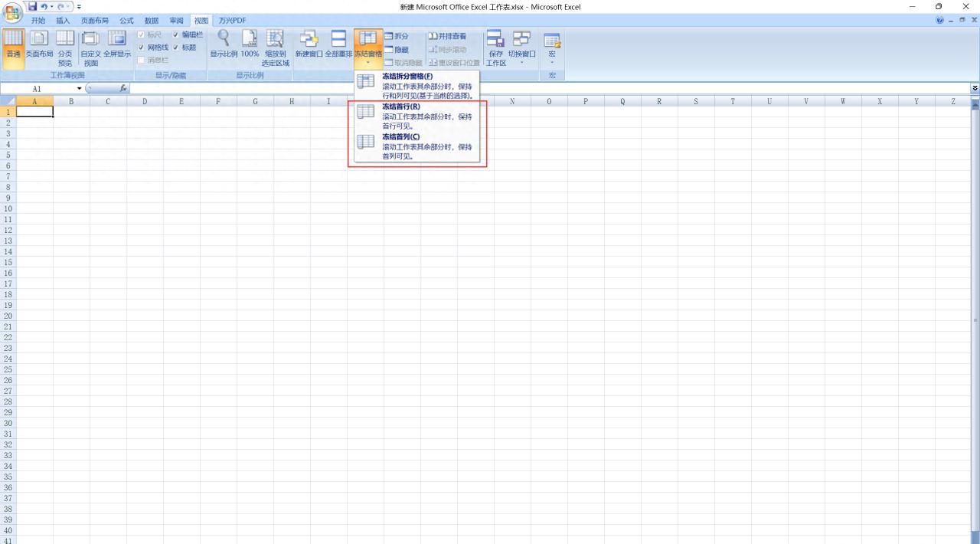Click 隐藏 hide window button
The height and width of the screenshot is (544, 980).
pos(397,49)
